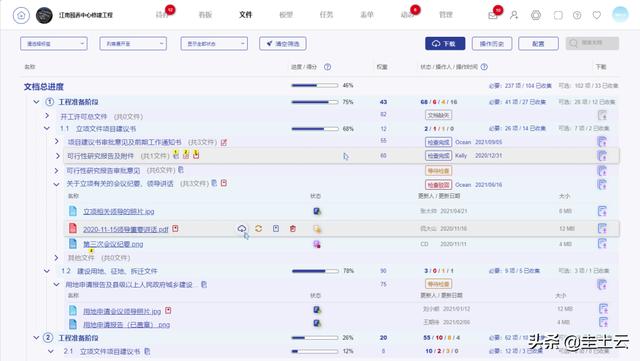Switch to the 看板 tab
The image size is (640, 361).
click(x=205, y=15)
